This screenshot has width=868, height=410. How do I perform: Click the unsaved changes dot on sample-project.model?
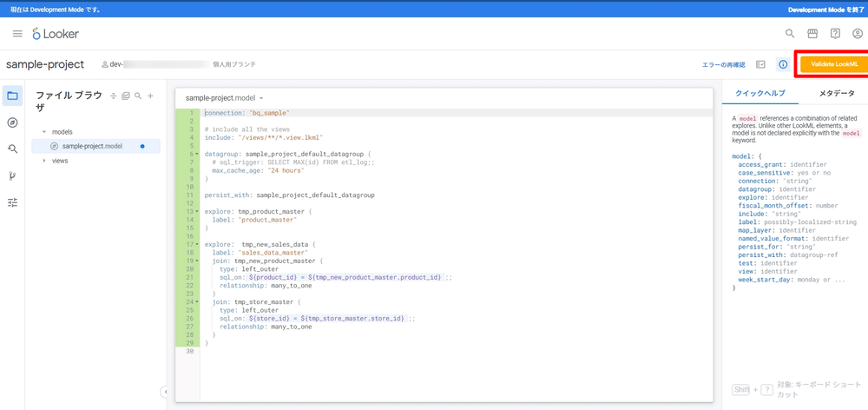142,146
